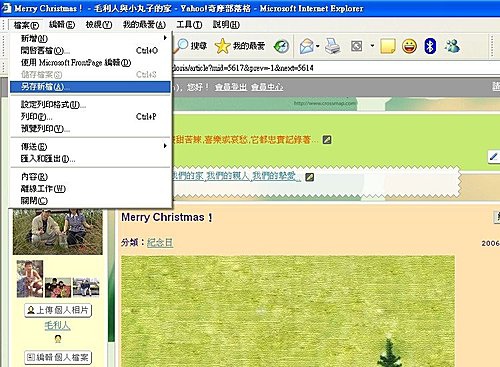Choose 內容(R) menu entry
500x367 pixels.
tap(90, 176)
